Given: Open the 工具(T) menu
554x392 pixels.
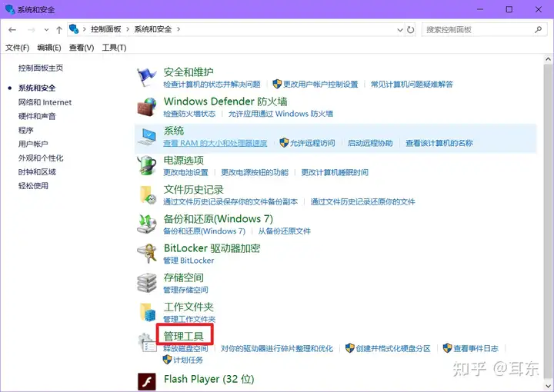Looking at the screenshot, I should [x=114, y=48].
